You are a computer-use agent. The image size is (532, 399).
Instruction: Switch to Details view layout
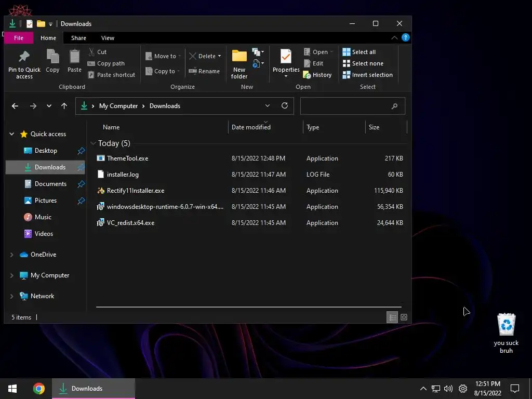tap(392, 317)
